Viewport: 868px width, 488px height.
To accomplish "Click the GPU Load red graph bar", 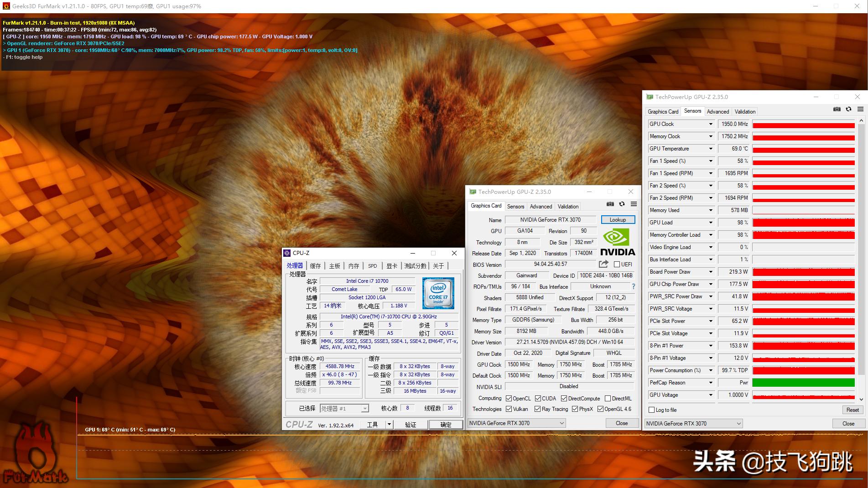I will pyautogui.click(x=803, y=223).
